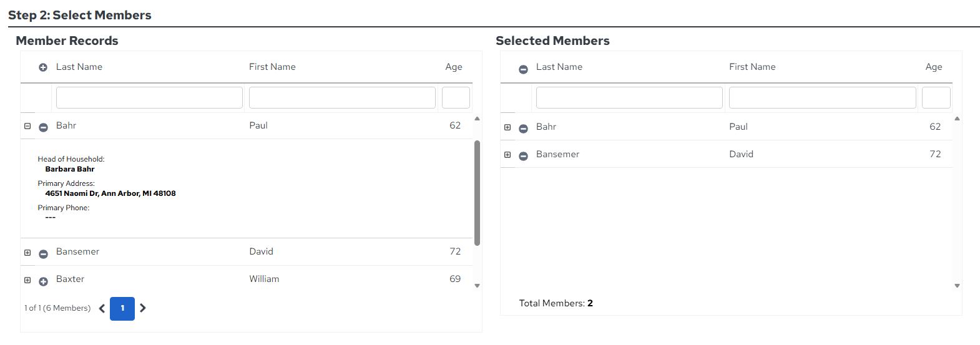Sort Member Records by Age

point(454,67)
